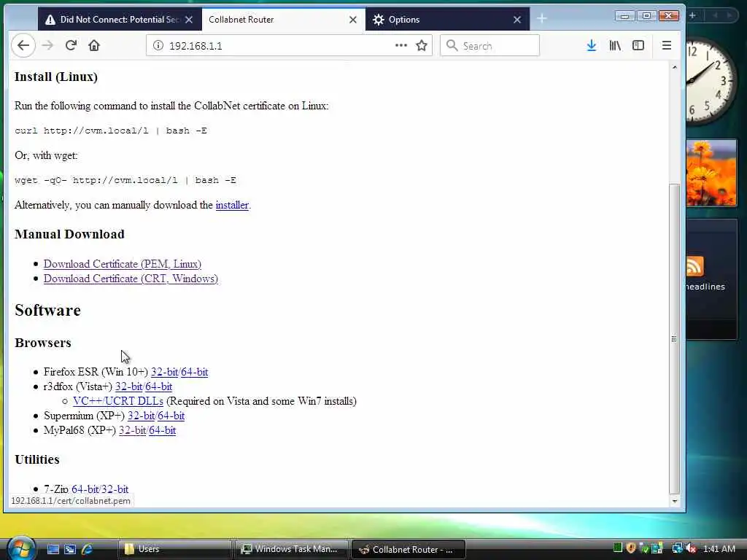
Task: Click the tray network icon
Action: point(677,548)
